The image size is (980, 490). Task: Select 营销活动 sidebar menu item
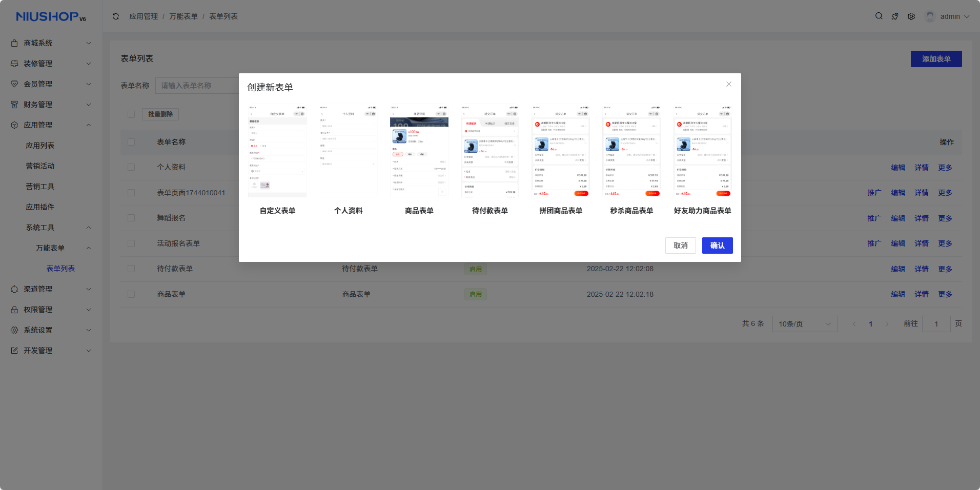[40, 166]
